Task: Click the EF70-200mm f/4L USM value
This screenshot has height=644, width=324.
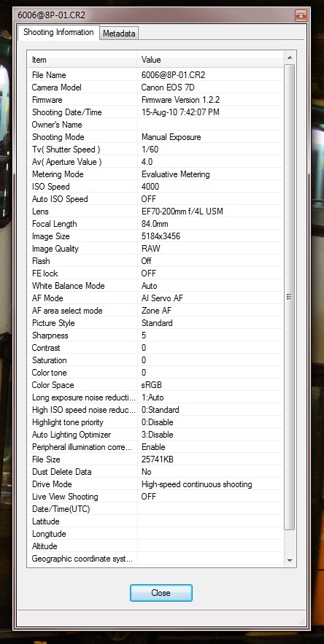Action: [182, 212]
